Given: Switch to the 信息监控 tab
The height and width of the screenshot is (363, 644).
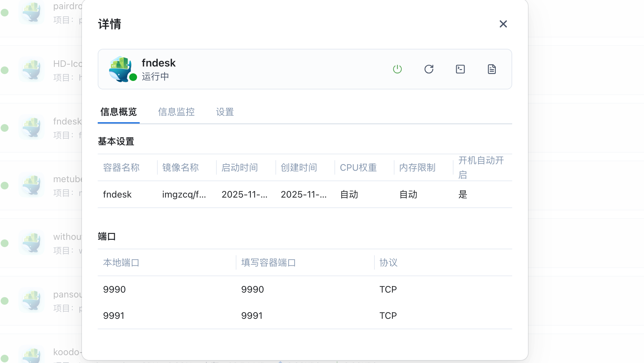Looking at the screenshot, I should point(176,112).
